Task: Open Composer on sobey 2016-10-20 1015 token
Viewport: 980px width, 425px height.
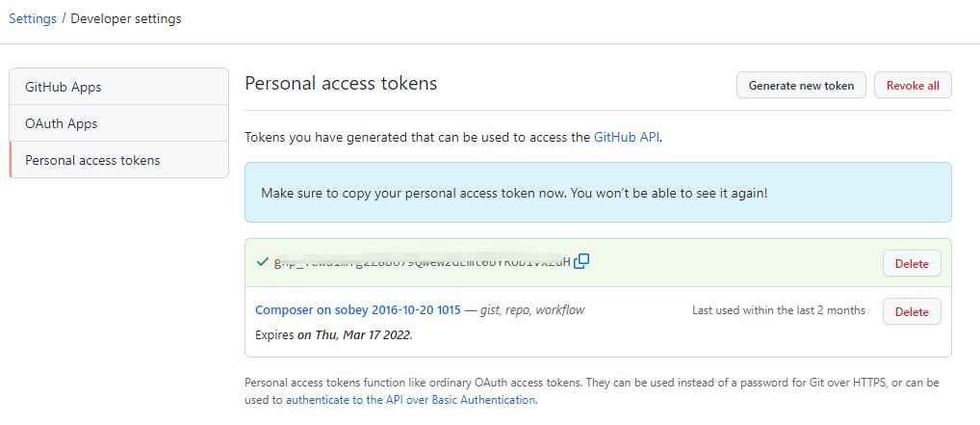Action: (x=358, y=310)
